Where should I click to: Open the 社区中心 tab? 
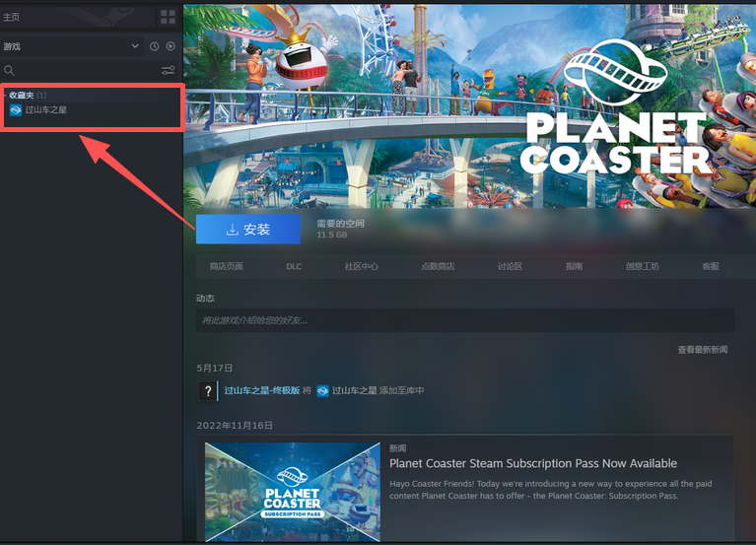(x=361, y=266)
